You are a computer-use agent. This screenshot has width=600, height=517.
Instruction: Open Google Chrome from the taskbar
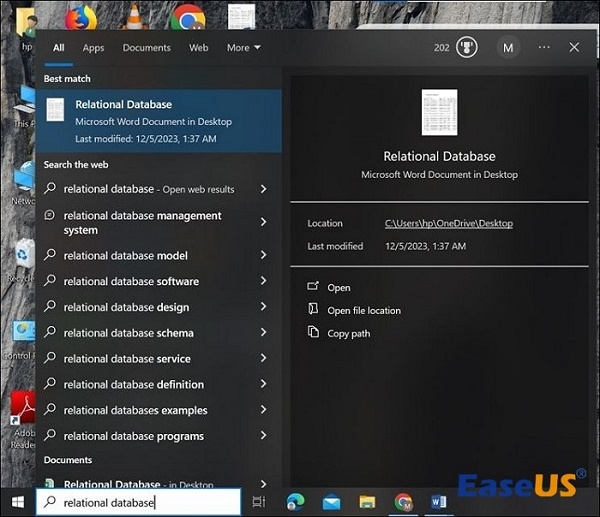403,502
